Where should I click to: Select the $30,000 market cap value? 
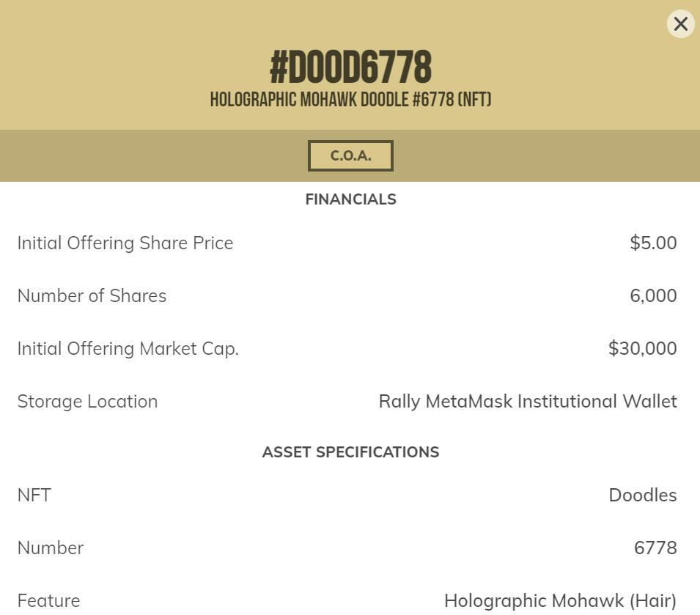point(642,349)
